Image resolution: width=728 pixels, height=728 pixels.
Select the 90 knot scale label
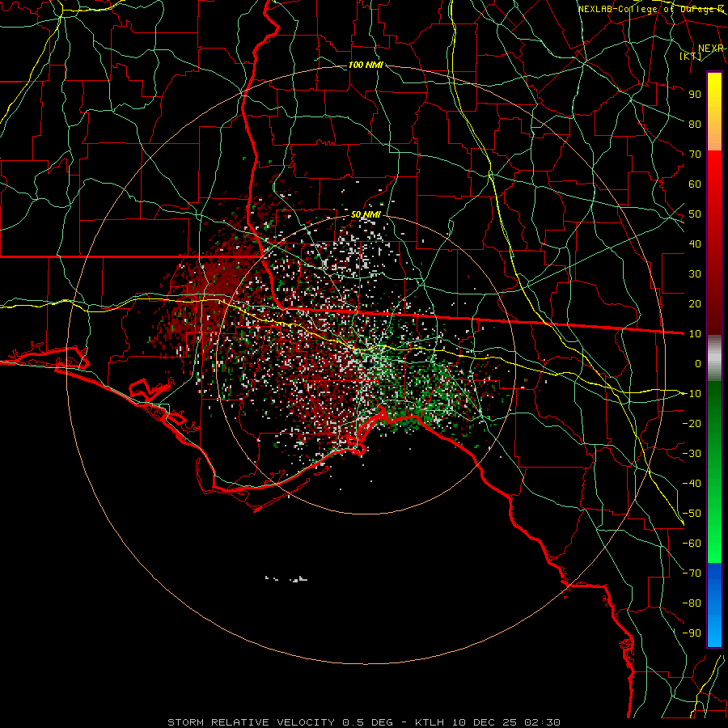pos(695,95)
